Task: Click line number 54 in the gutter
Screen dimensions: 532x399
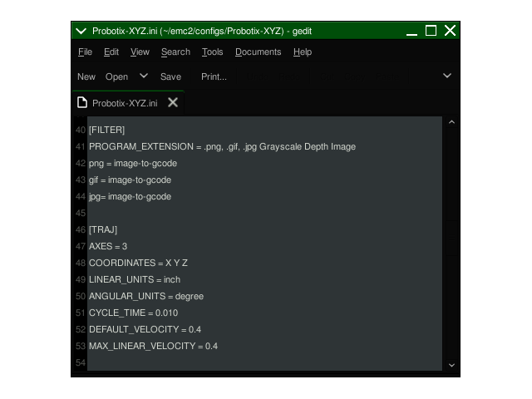Action: tap(81, 362)
